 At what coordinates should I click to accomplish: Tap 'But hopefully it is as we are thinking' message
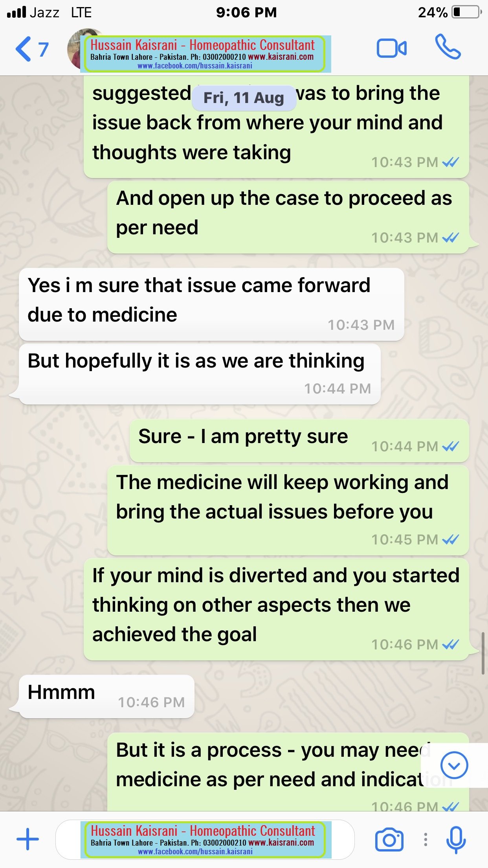click(200, 374)
